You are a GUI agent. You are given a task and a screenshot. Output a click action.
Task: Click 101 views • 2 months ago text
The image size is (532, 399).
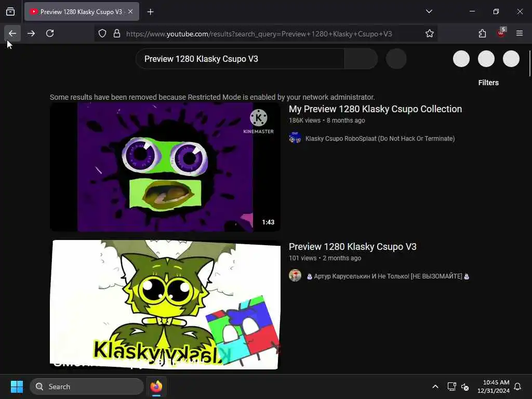(x=325, y=258)
